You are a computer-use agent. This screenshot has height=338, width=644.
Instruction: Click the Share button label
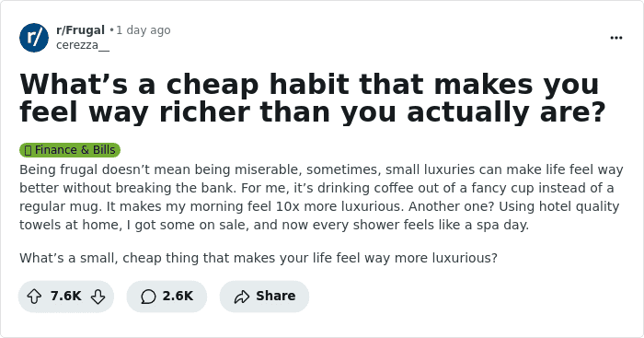(x=276, y=296)
